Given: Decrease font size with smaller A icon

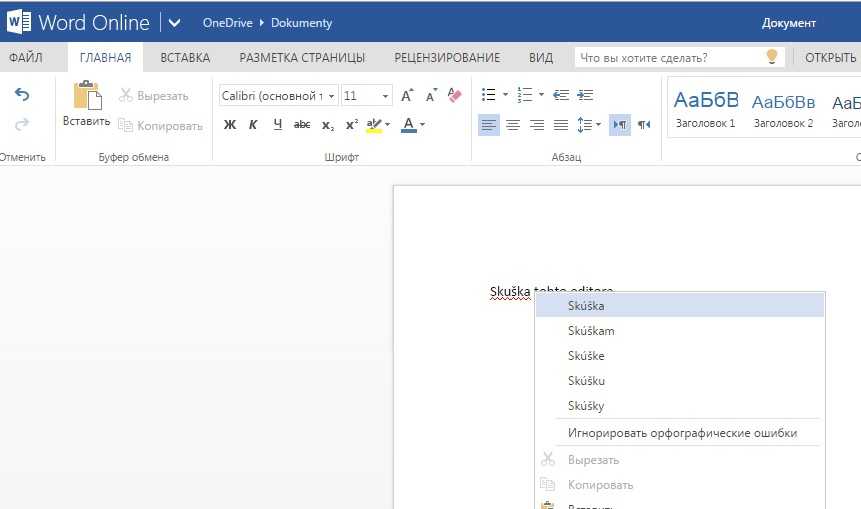Looking at the screenshot, I should (431, 96).
